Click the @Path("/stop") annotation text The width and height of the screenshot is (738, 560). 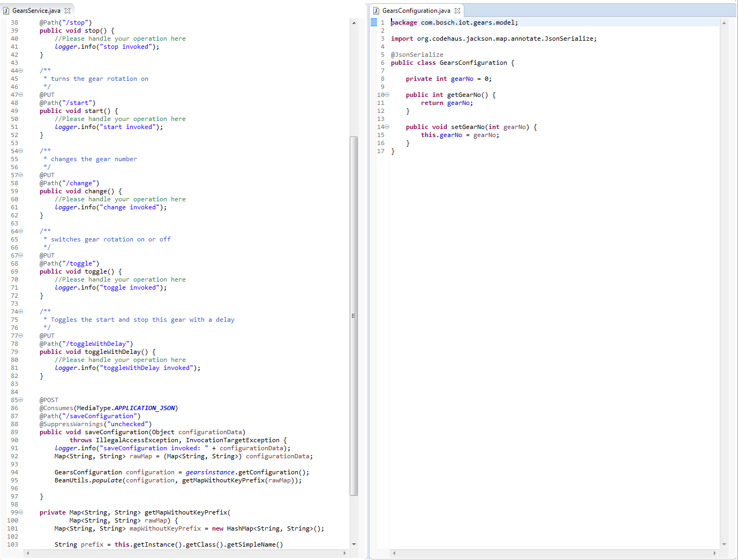65,22
